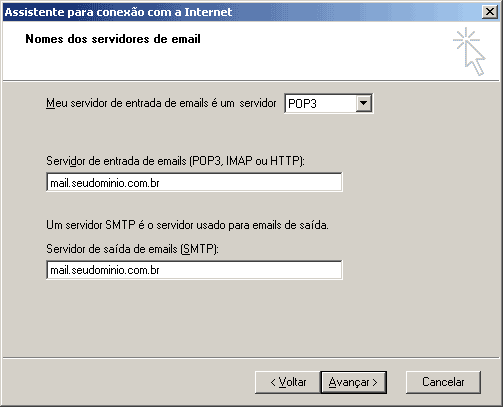Click the label 'Servidor de saída de emails (SMTP)'

[x=132, y=249]
